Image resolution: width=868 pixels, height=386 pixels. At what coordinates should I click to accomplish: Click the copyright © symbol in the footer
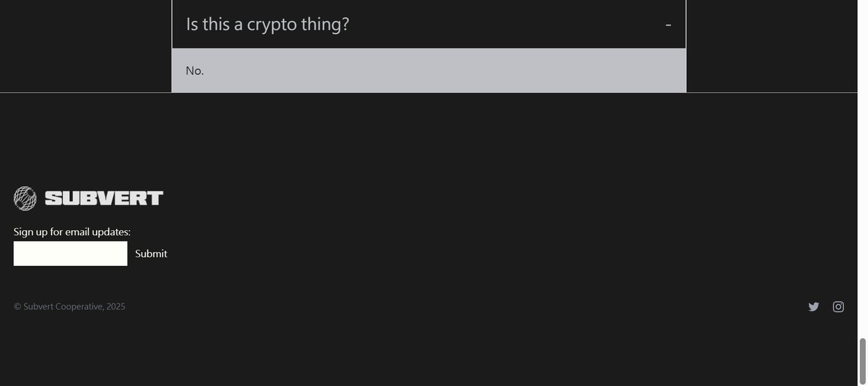click(17, 307)
